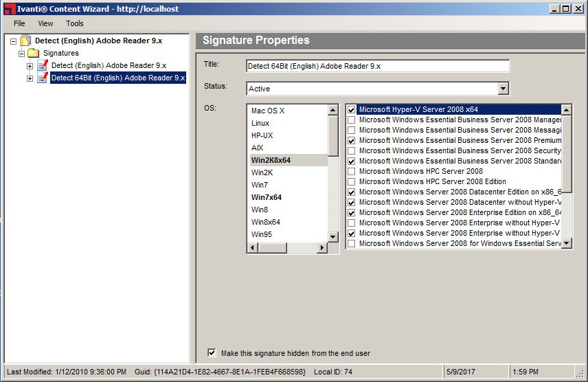Viewport: 588px width, 382px height.
Task: Click the signature icon for Detect (English) Adobe Reader 9.x
Action: click(43, 65)
